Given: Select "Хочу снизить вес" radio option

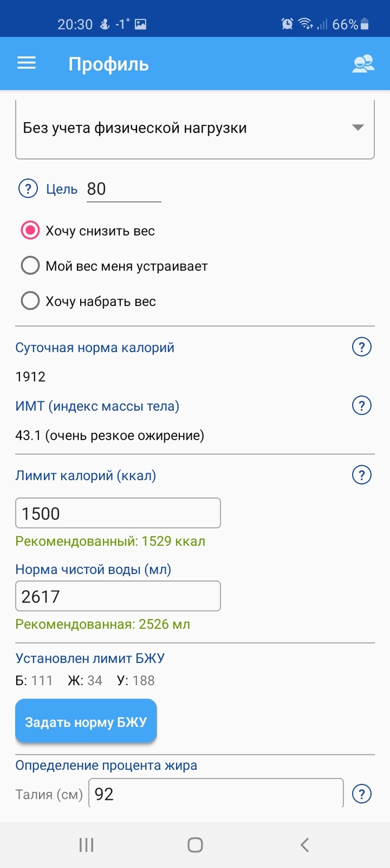Looking at the screenshot, I should tap(30, 231).
